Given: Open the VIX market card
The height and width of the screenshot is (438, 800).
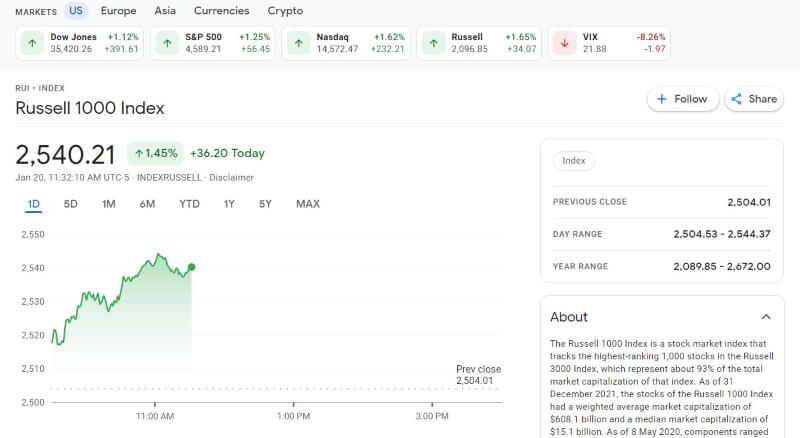Looking at the screenshot, I should (609, 43).
